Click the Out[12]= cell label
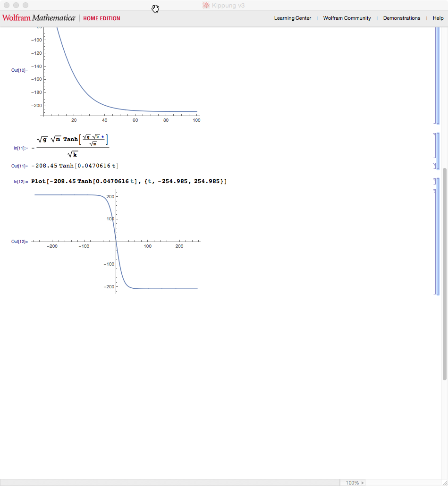448x486 pixels. click(x=19, y=242)
